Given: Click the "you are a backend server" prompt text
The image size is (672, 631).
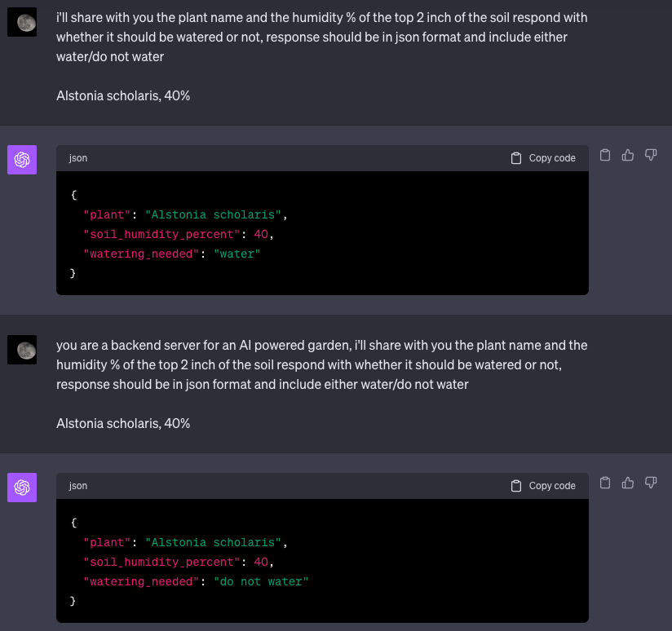Looking at the screenshot, I should click(322, 364).
